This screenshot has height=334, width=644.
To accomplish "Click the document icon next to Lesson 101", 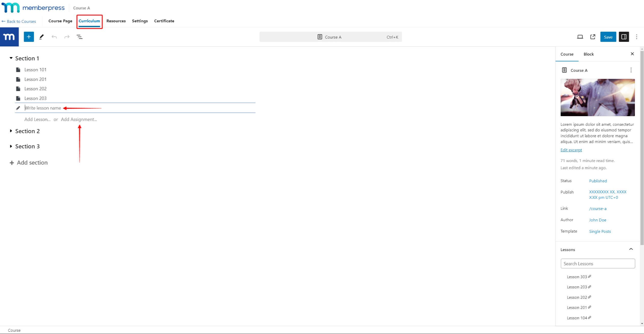I will 18,69.
